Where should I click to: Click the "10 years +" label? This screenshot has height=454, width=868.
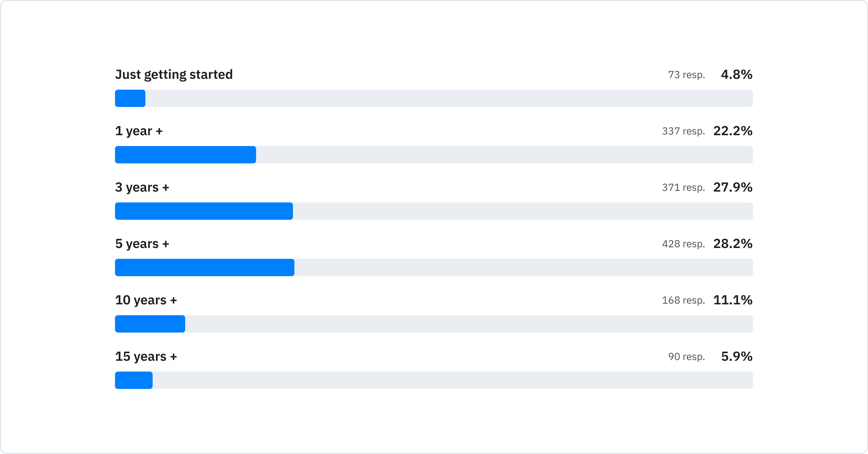(x=146, y=300)
